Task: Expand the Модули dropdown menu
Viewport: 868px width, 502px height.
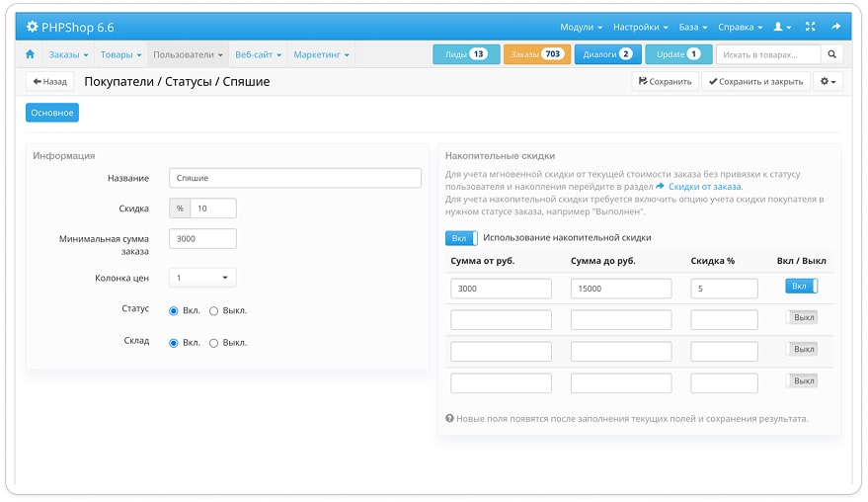Action: pyautogui.click(x=581, y=27)
